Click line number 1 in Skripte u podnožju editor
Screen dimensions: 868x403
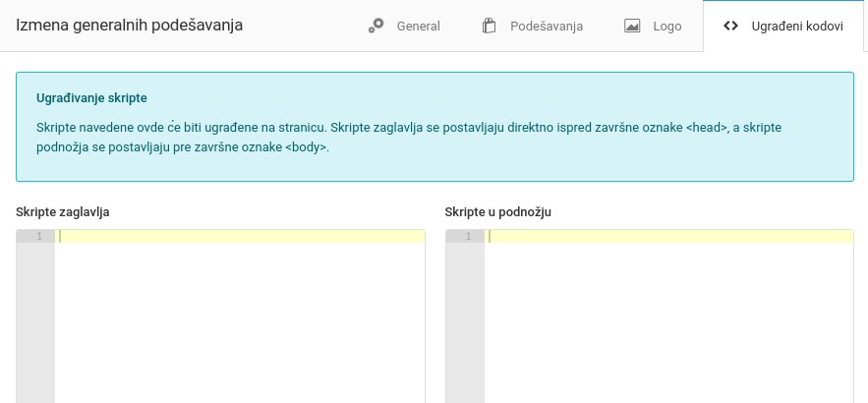[468, 236]
